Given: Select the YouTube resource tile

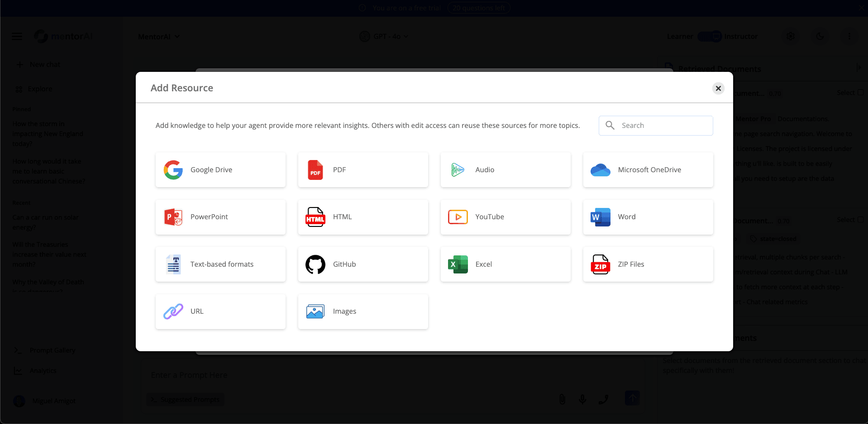Looking at the screenshot, I should tap(506, 217).
